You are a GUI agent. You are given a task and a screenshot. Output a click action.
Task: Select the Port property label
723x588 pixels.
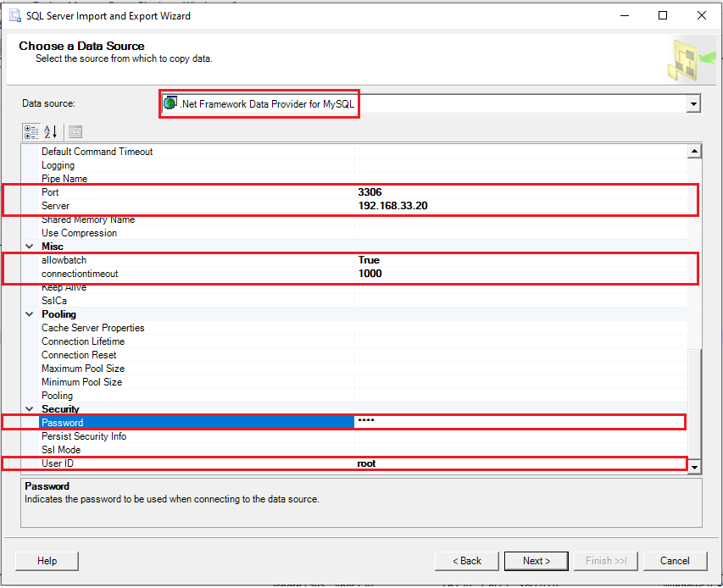coord(50,192)
